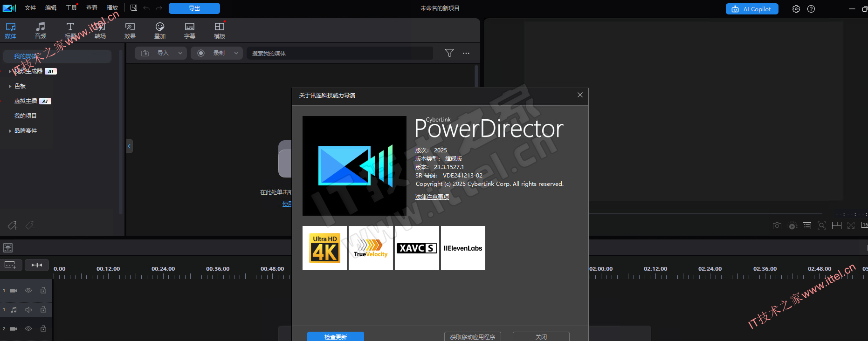
Task: Open the 法律注意事项 legal notice link
Action: (x=432, y=197)
